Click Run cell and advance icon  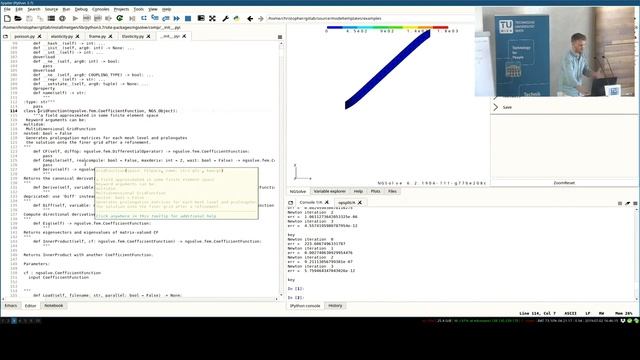click(x=98, y=18)
